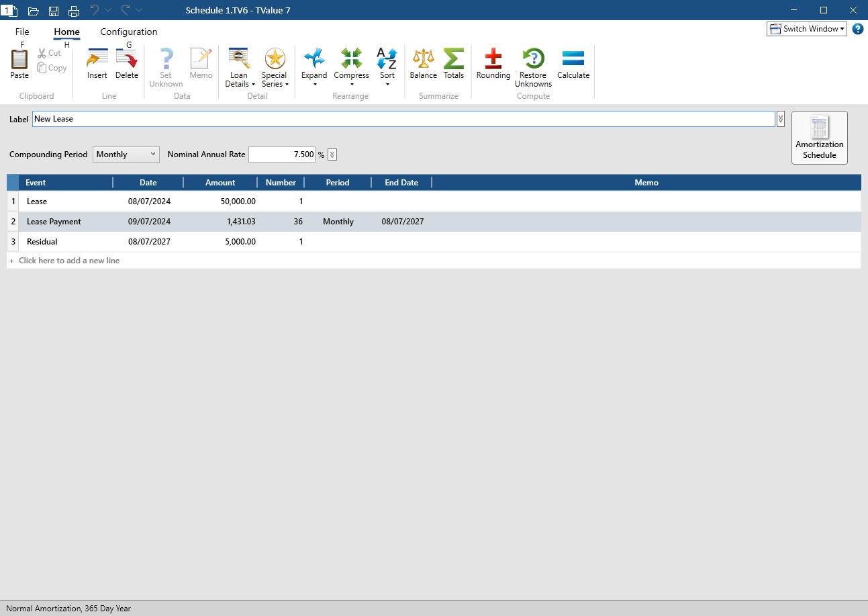Click here to add a new line

pyautogui.click(x=69, y=261)
